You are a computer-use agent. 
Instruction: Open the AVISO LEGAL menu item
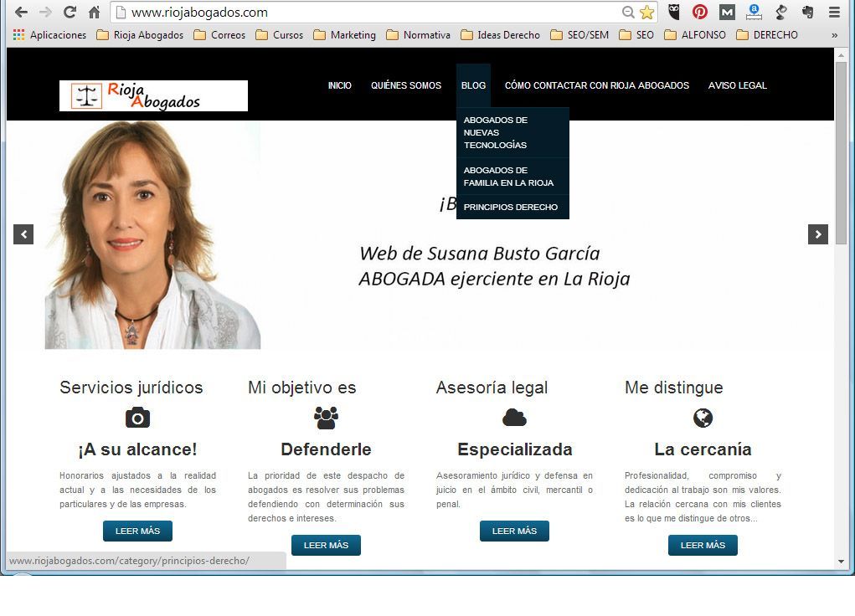[738, 85]
